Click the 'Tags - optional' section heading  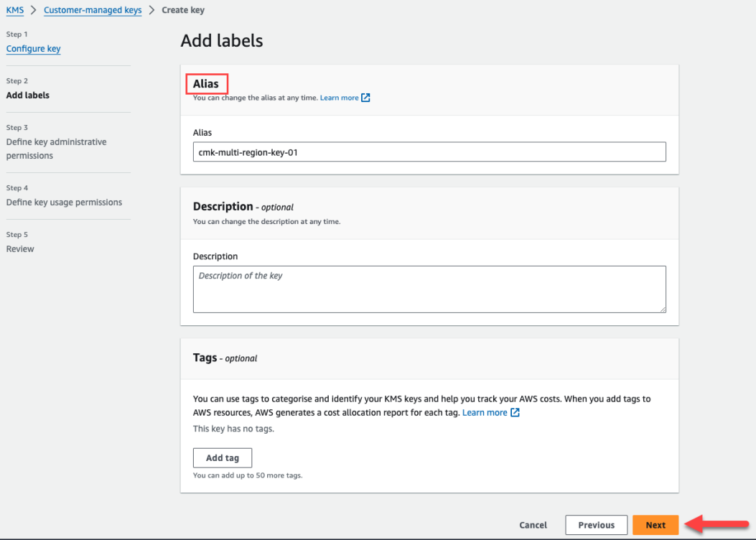(x=225, y=358)
